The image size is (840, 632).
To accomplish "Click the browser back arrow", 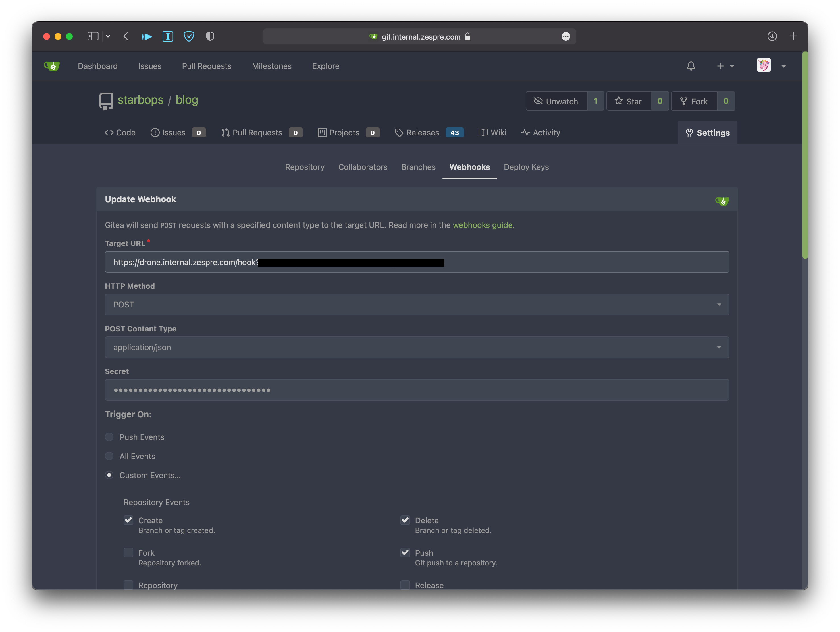I will tap(126, 36).
